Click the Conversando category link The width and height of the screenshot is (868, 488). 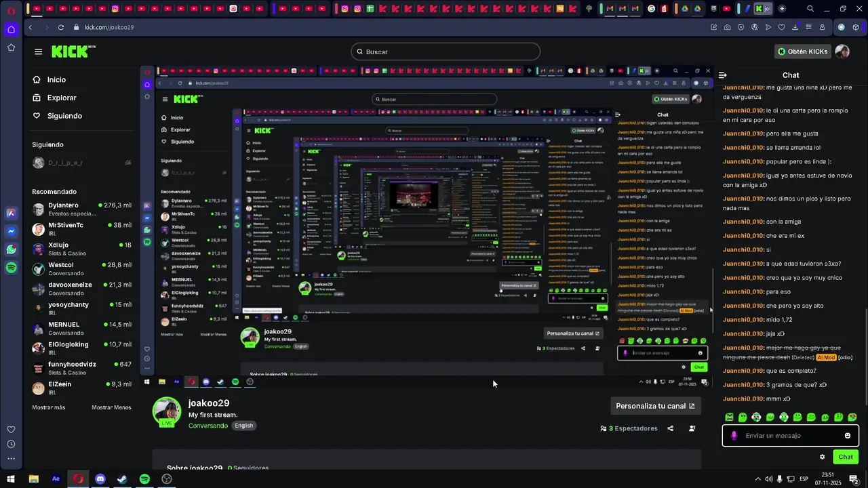(x=208, y=426)
